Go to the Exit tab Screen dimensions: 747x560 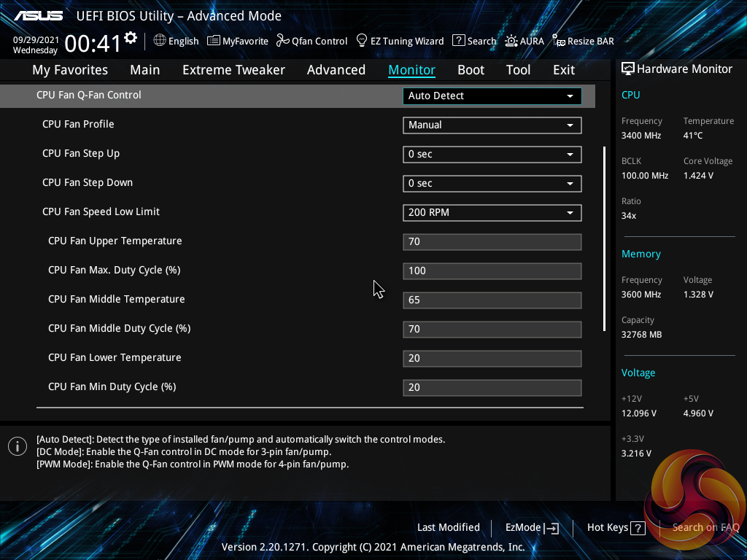[x=564, y=70]
